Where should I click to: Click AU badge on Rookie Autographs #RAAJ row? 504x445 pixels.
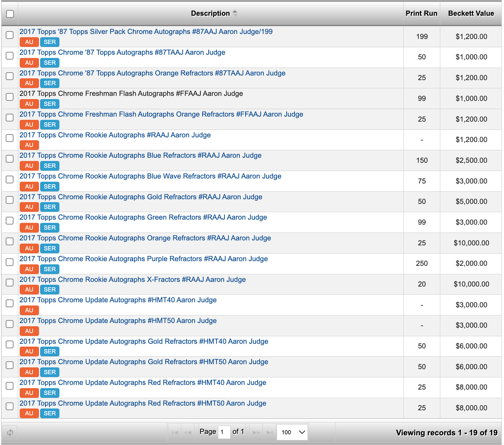pos(29,145)
